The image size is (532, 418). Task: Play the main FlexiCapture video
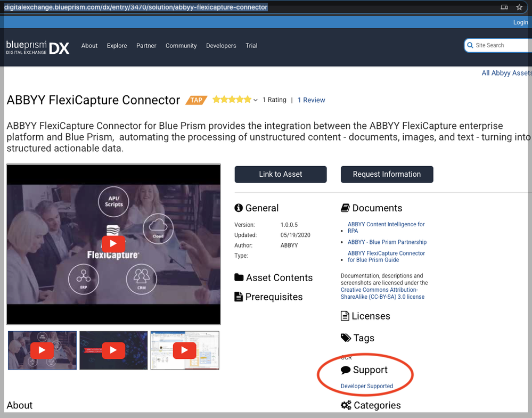[113, 243]
